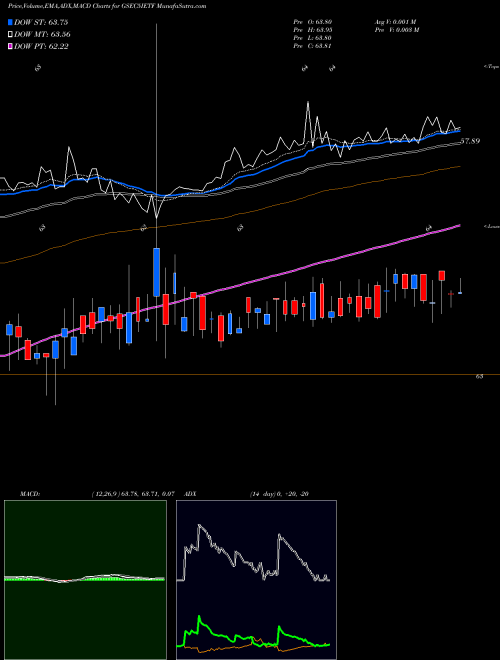The height and width of the screenshot is (660, 500).
Task: Click the white DOW MT legend swatch
Action: [x=10, y=35]
